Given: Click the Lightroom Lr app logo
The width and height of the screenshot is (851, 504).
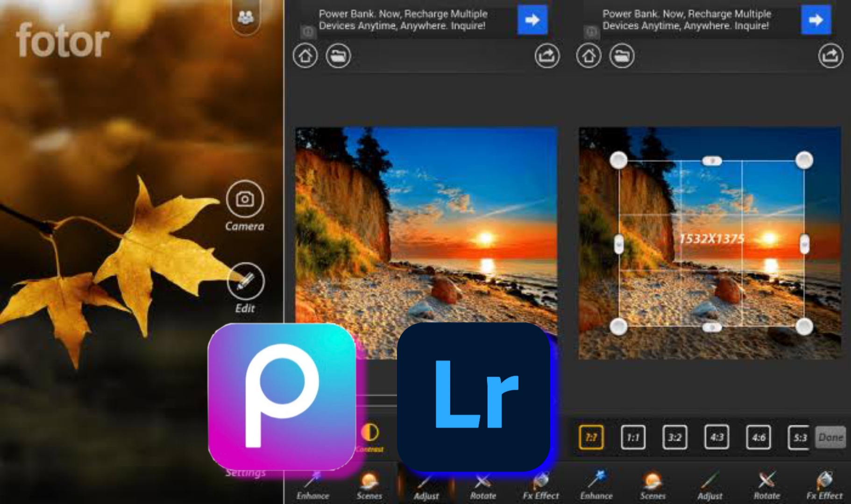Looking at the screenshot, I should (474, 397).
